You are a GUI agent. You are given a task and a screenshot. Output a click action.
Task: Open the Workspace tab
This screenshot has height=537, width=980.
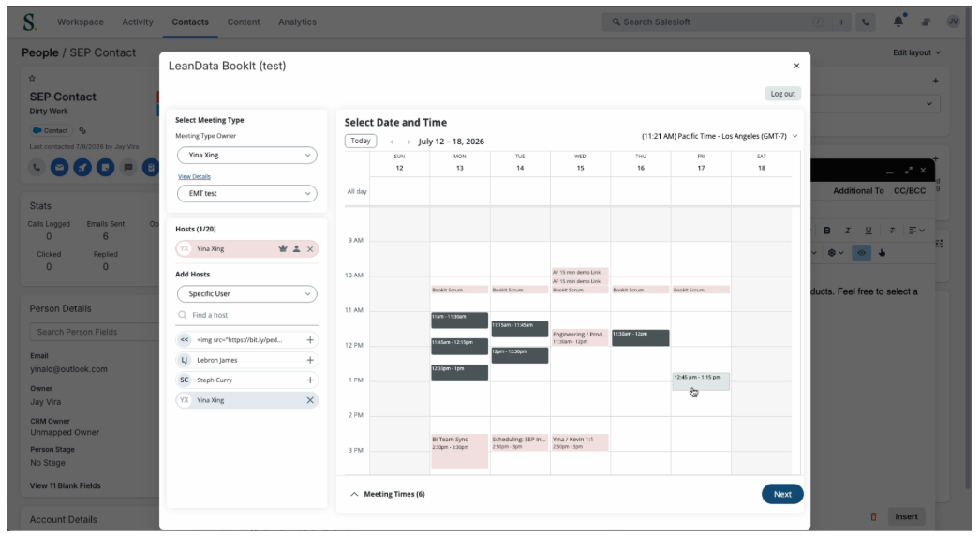[x=80, y=22]
